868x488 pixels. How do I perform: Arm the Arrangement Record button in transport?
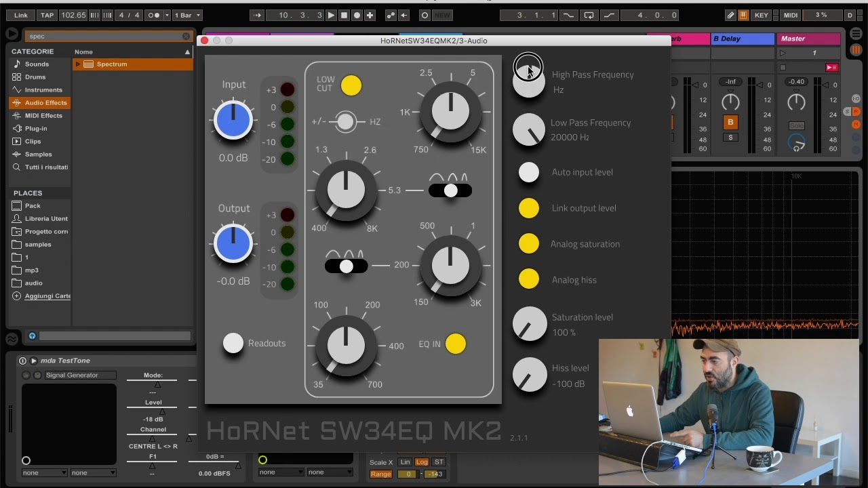pos(357,15)
